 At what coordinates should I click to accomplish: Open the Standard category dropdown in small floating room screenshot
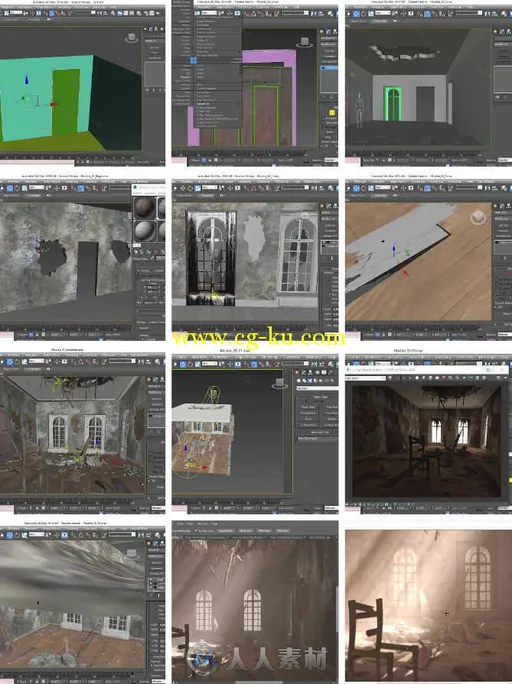click(317, 388)
